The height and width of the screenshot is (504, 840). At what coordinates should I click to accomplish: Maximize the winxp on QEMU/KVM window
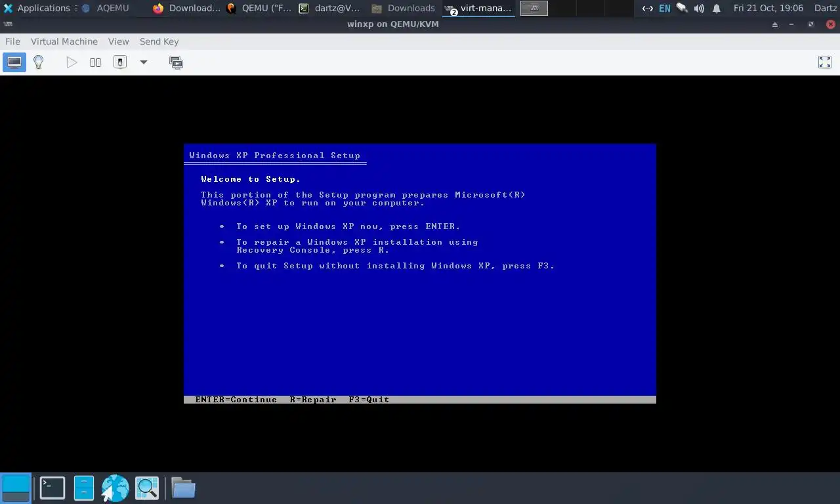811,24
